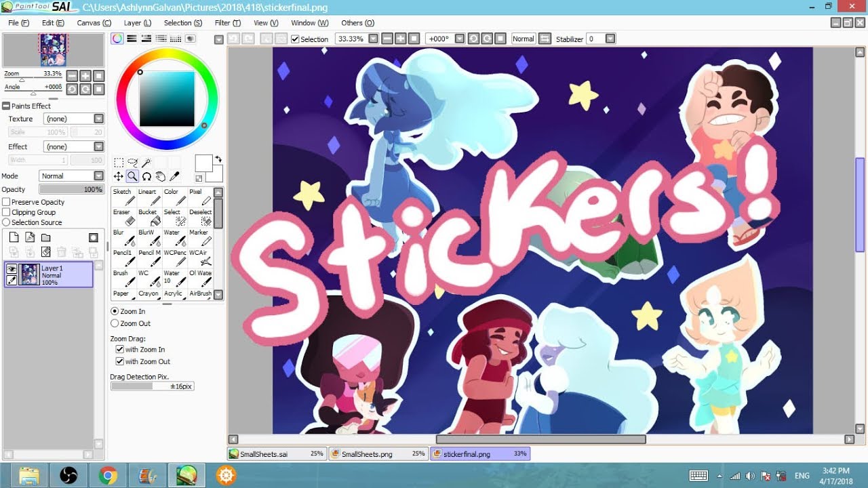Screen dimensions: 868x488
Task: Select the Rectangular Selection tool
Action: pos(119,163)
